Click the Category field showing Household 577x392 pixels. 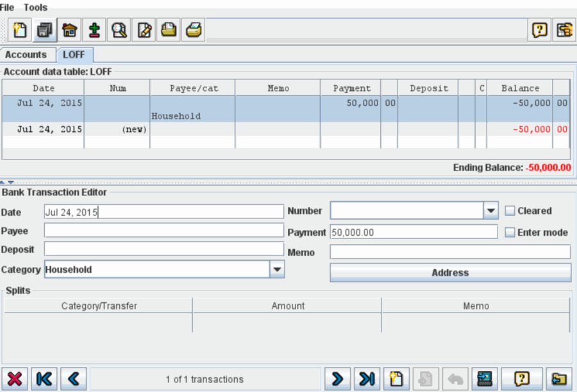point(157,270)
